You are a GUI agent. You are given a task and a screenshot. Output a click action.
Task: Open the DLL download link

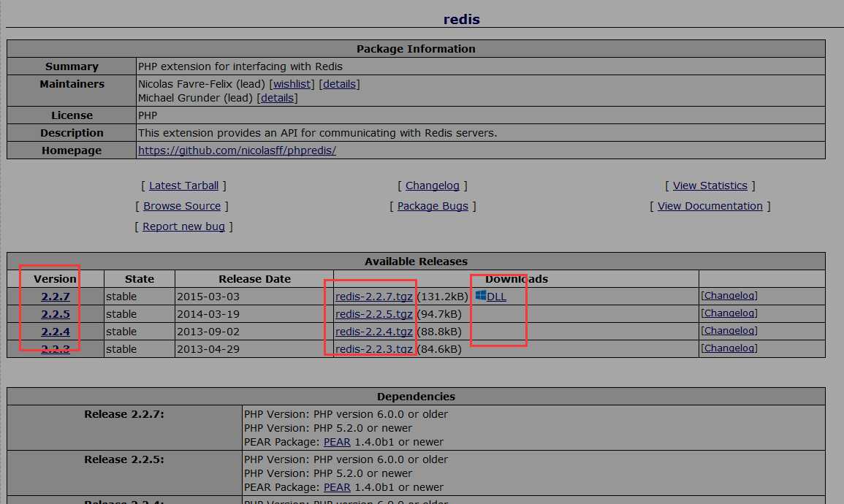click(496, 297)
